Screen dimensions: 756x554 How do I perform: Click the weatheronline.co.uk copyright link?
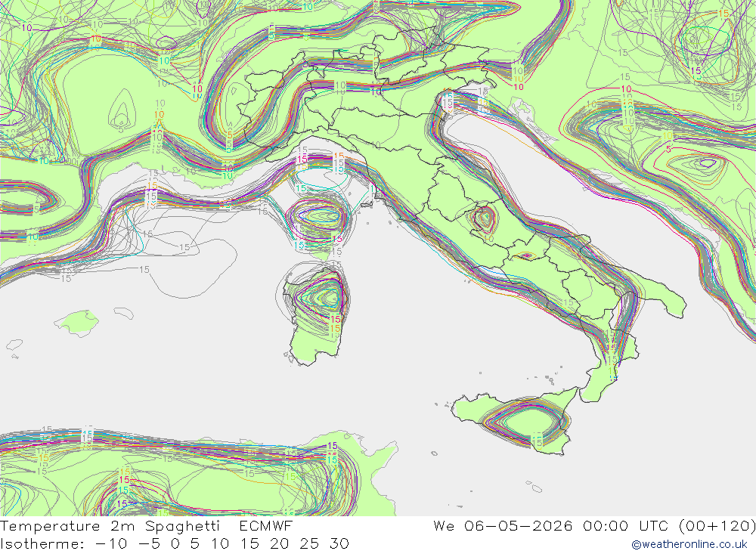tap(689, 544)
